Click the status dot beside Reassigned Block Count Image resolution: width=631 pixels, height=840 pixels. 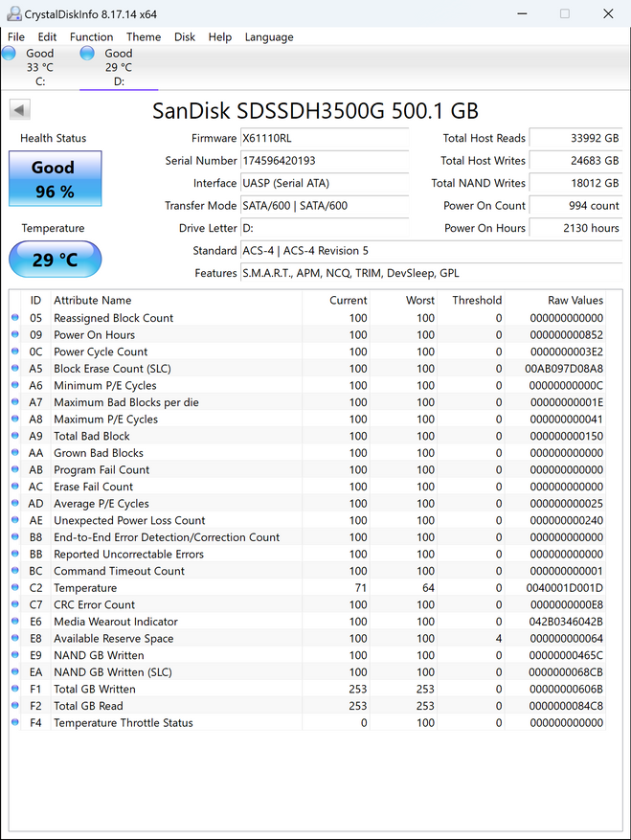coord(15,318)
